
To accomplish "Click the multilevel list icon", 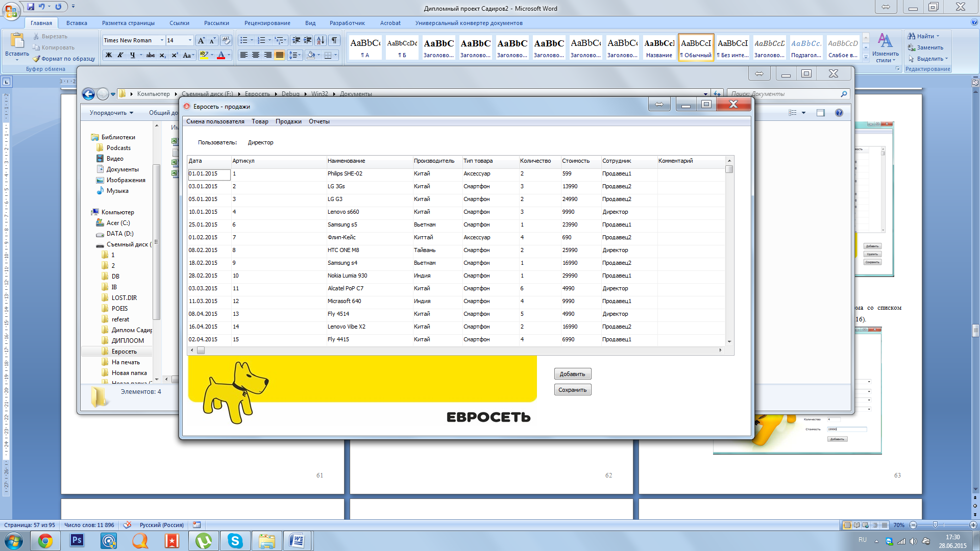I will [279, 40].
